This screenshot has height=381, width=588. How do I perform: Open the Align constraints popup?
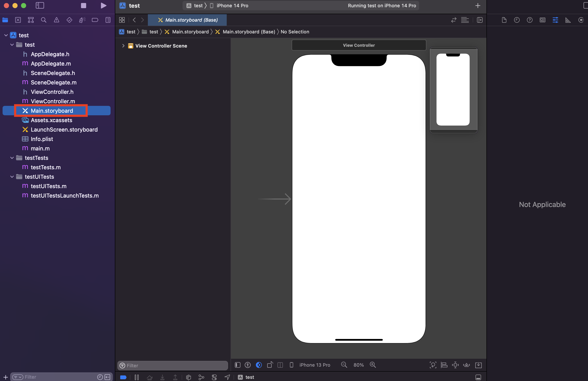click(444, 365)
